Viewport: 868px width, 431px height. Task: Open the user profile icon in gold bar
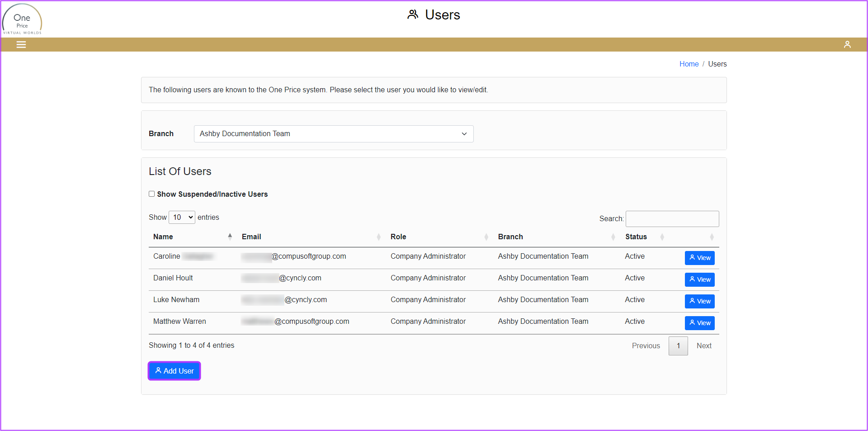point(847,44)
